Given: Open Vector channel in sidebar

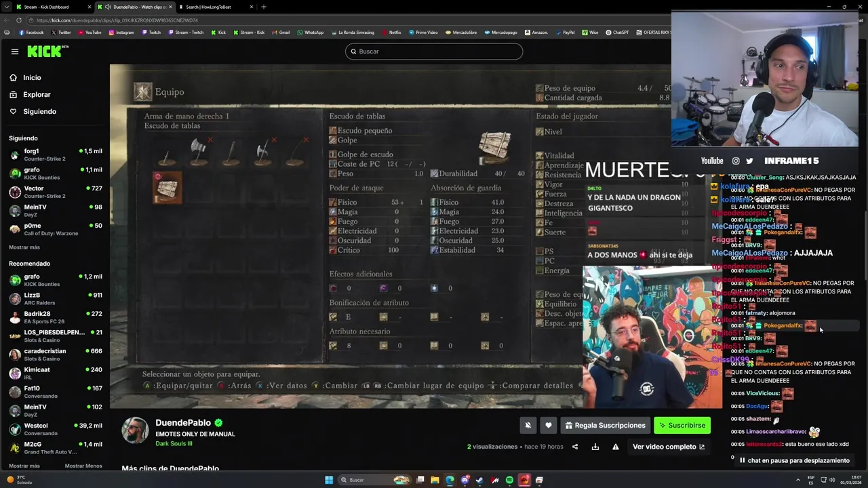Looking at the screenshot, I should point(55,192).
